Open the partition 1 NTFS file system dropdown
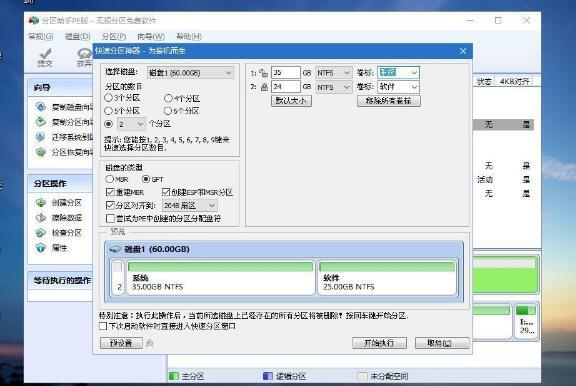576x386 pixels. pos(334,73)
